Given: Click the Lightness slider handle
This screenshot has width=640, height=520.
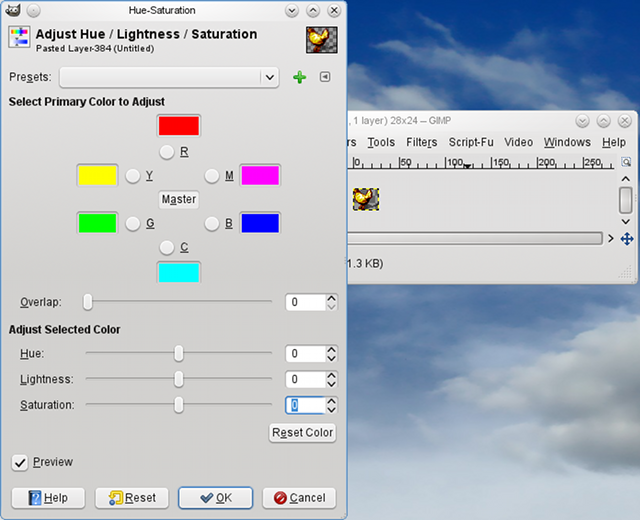Looking at the screenshot, I should (178, 379).
